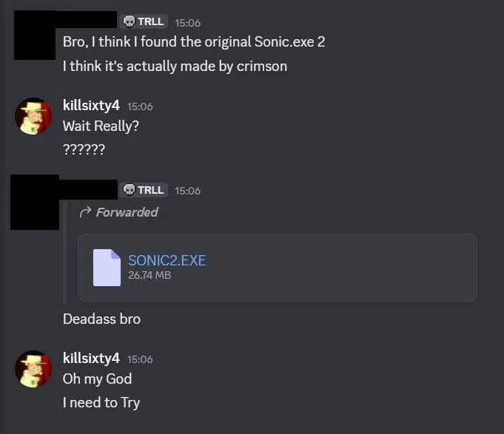This screenshot has width=504, height=434.
Task: Click the 15:06 timestamp on the topmost message
Action: point(187,22)
